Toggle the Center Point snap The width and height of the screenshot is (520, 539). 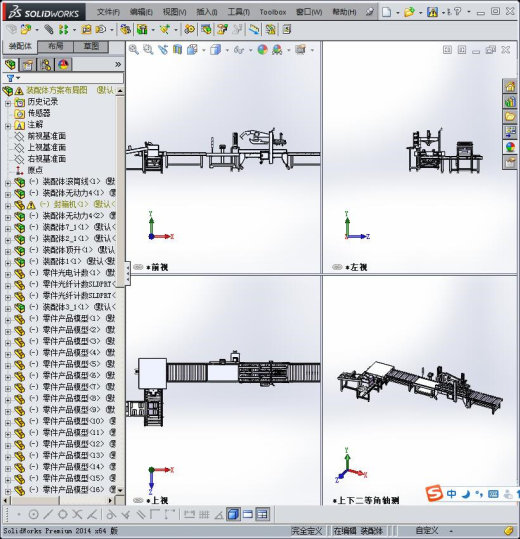(x=33, y=515)
